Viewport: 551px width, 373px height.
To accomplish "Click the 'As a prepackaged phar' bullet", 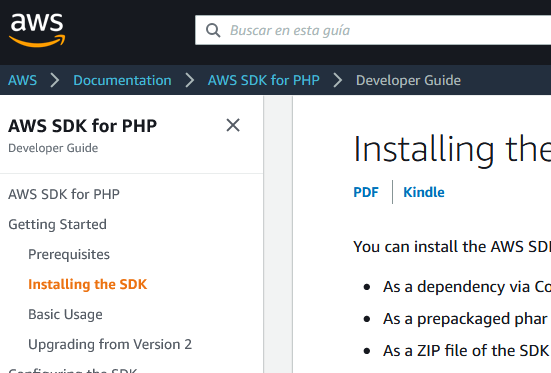I will 465,319.
